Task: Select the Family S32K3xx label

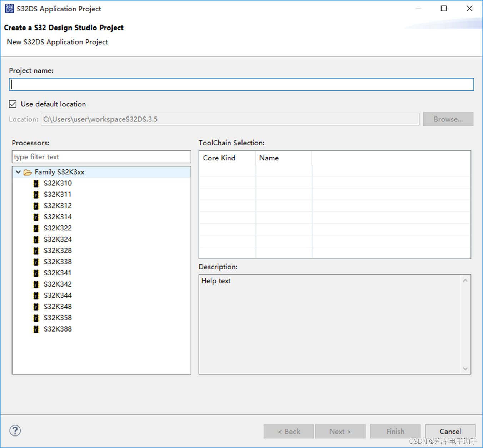Action: (x=59, y=172)
